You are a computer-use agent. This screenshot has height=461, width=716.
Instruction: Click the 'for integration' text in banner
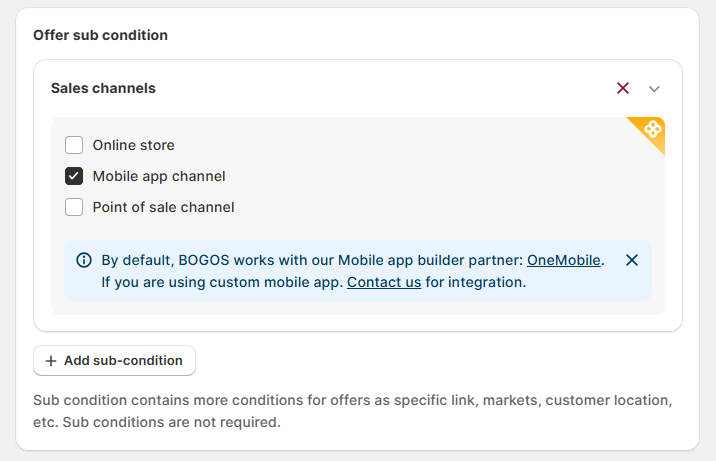pos(475,282)
